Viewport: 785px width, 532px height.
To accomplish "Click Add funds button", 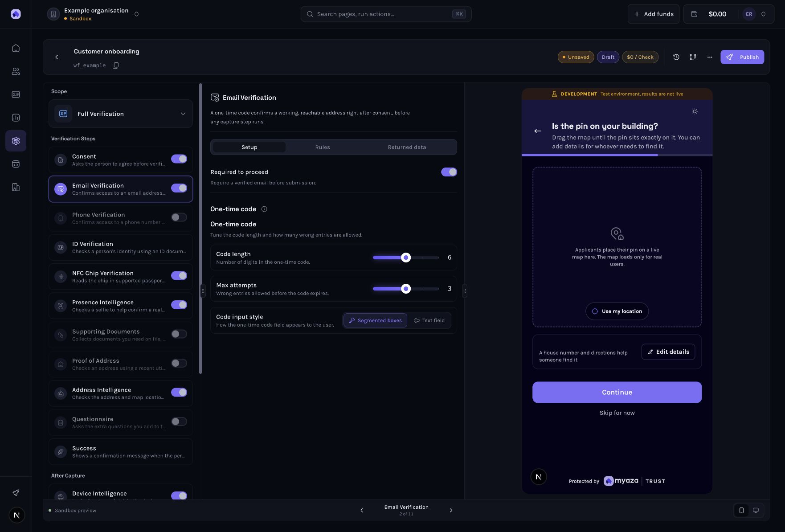I will (654, 14).
